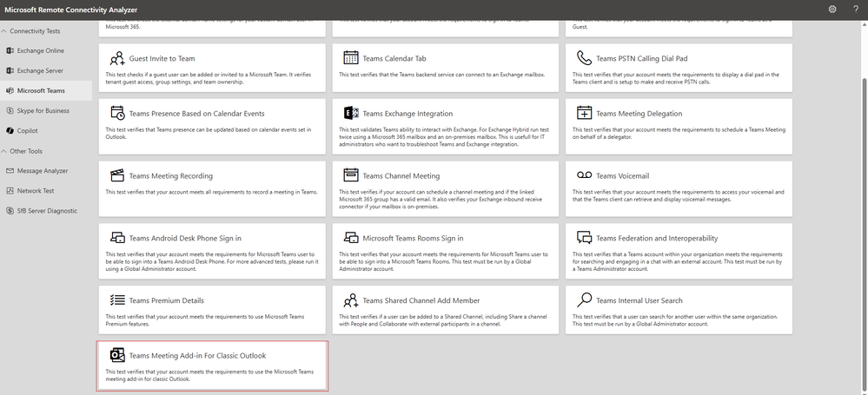Open Teams Federation and Interoperability test
This screenshot has width=868, height=395.
679,251
